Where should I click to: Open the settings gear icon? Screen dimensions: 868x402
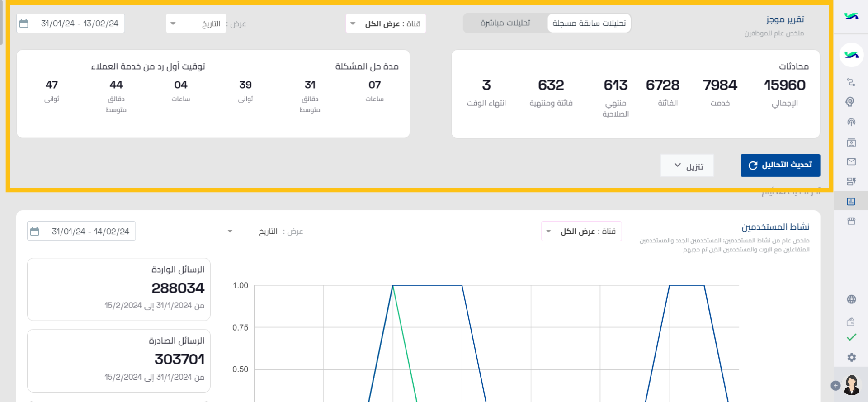pyautogui.click(x=851, y=357)
